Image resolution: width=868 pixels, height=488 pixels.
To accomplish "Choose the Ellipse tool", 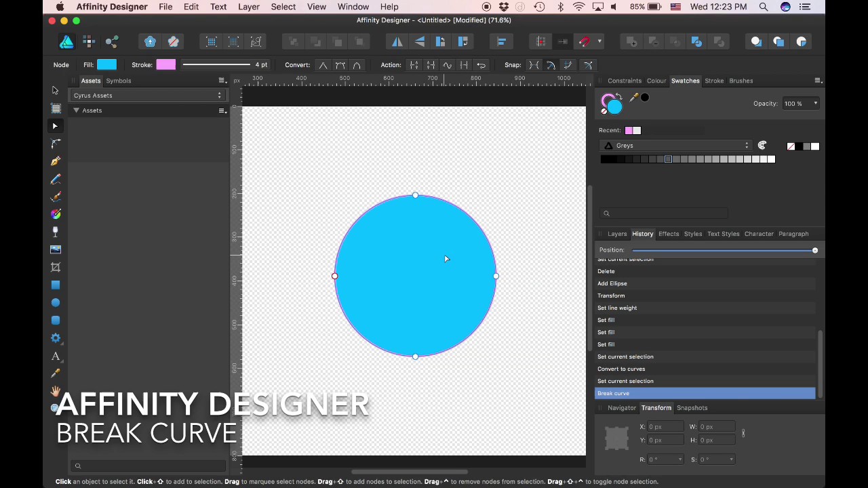I will click(x=56, y=302).
